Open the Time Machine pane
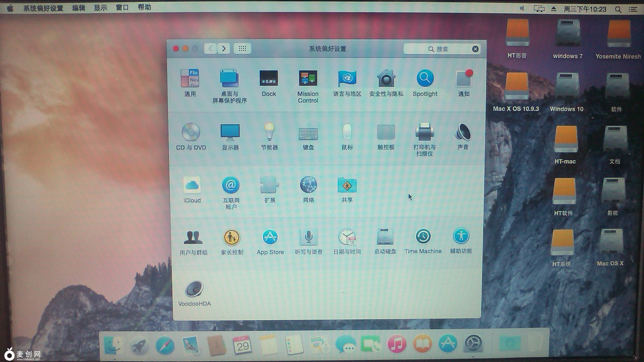Viewport: 644px width, 362px height. pos(423,237)
